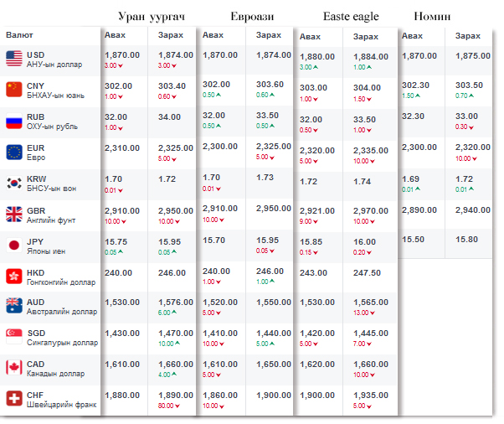Click the EUR European Union flag icon
This screenshot has height=424, width=504.
click(x=14, y=152)
